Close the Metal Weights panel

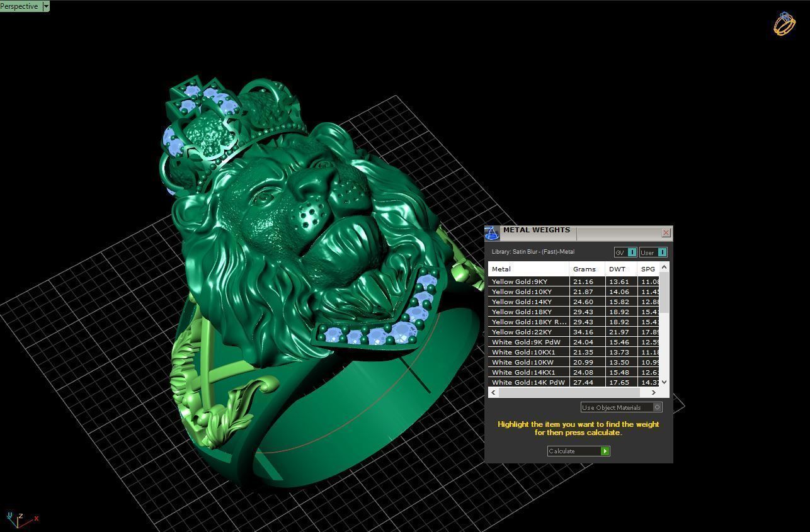666,232
